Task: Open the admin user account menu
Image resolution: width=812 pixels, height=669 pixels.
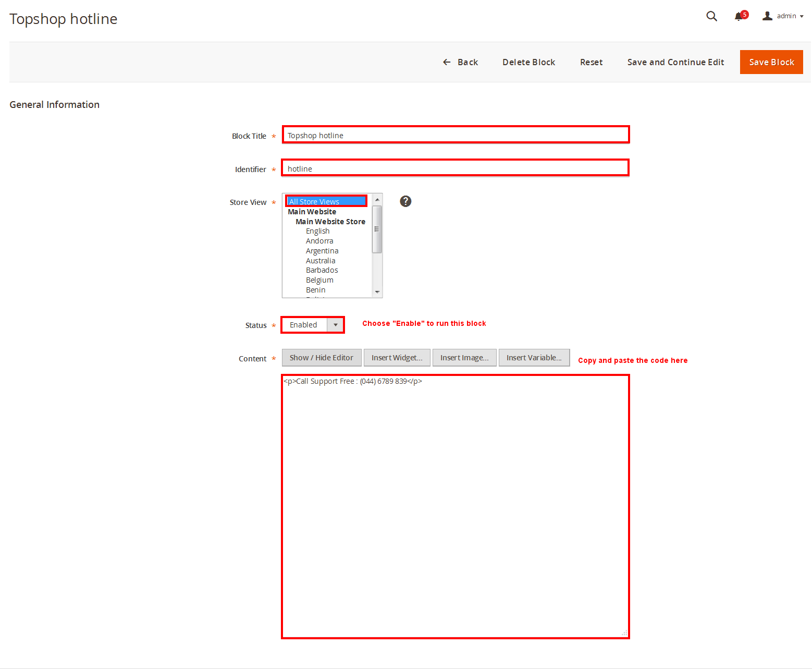Action: click(783, 16)
